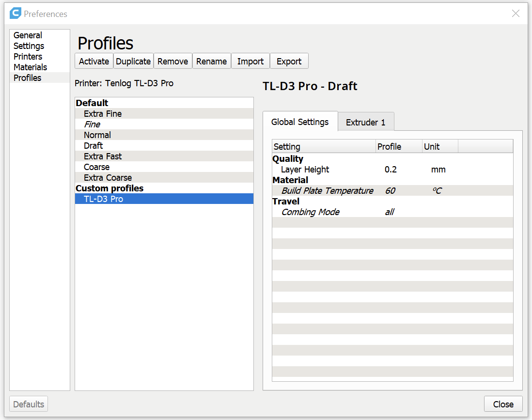Select the Normal profile
Viewport: 532px width, 420px height.
164,135
